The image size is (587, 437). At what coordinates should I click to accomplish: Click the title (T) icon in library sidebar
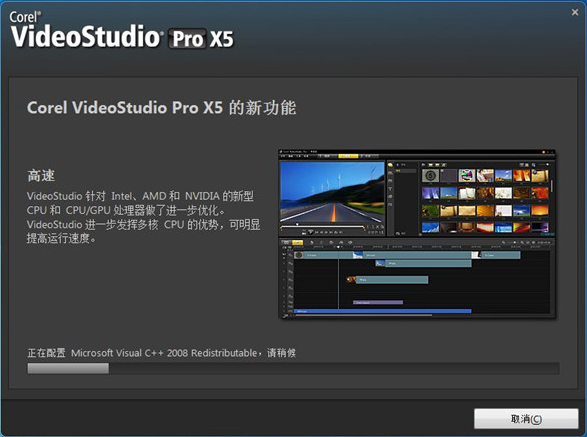click(x=390, y=189)
